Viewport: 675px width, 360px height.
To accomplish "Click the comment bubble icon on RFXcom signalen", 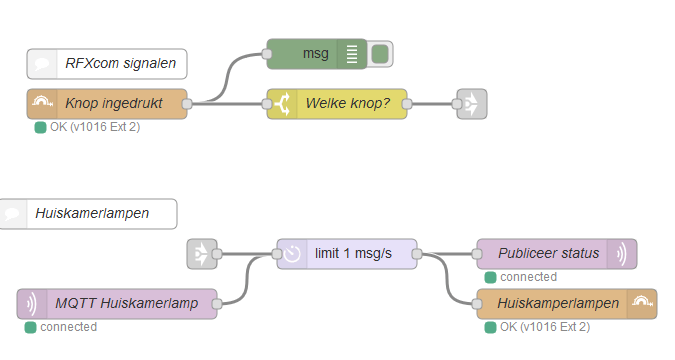I will [42, 64].
